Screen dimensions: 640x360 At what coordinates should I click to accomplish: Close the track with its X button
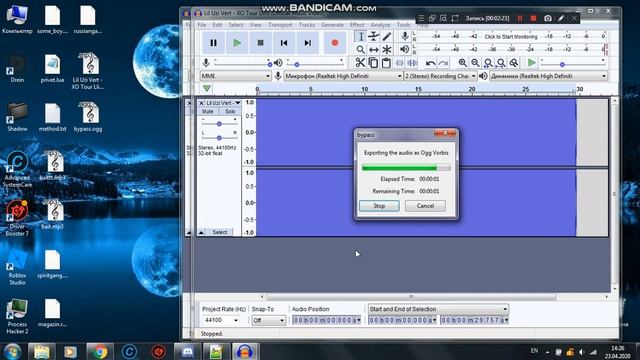coord(201,103)
